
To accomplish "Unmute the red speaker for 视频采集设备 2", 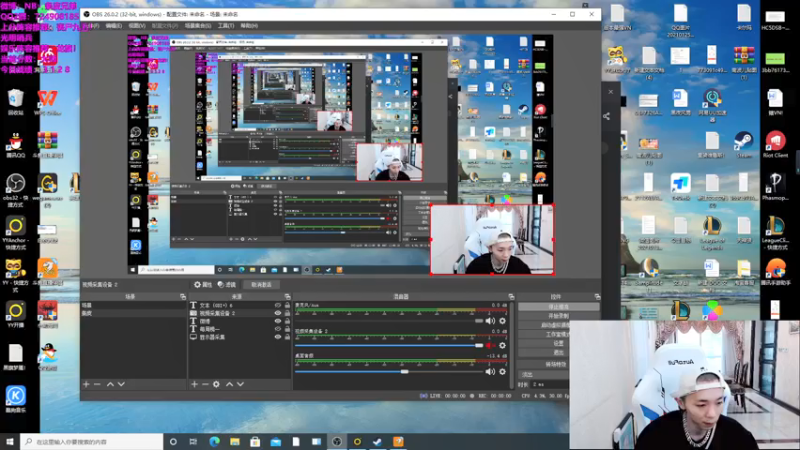I will coord(490,345).
